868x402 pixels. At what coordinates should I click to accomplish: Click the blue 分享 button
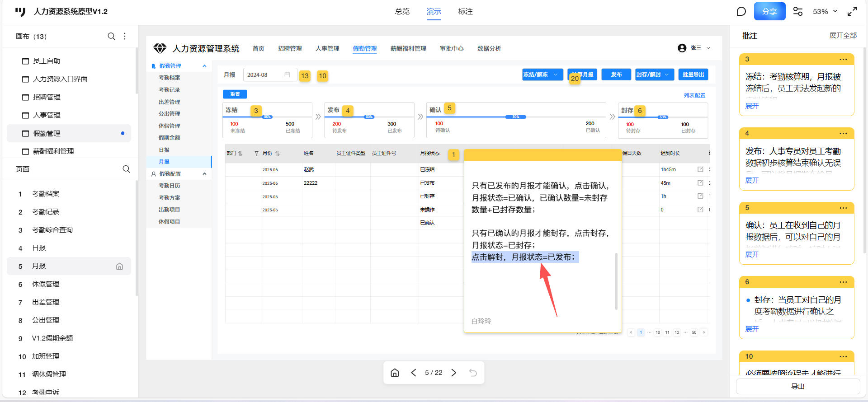click(769, 11)
